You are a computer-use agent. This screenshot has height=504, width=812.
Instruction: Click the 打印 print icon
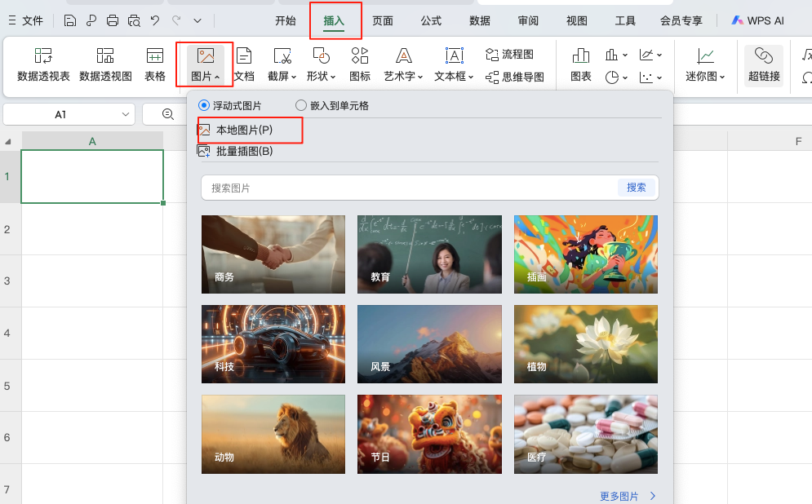[x=112, y=20]
